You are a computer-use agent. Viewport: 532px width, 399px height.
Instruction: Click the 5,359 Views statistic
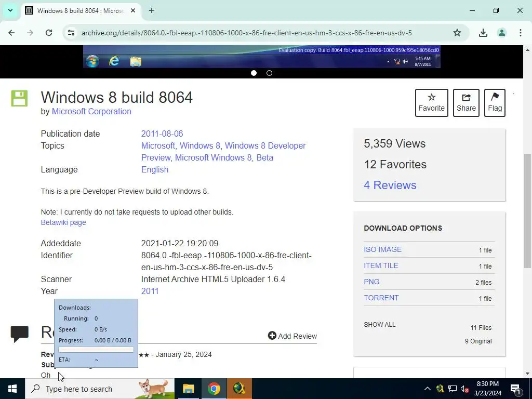pyautogui.click(x=395, y=144)
